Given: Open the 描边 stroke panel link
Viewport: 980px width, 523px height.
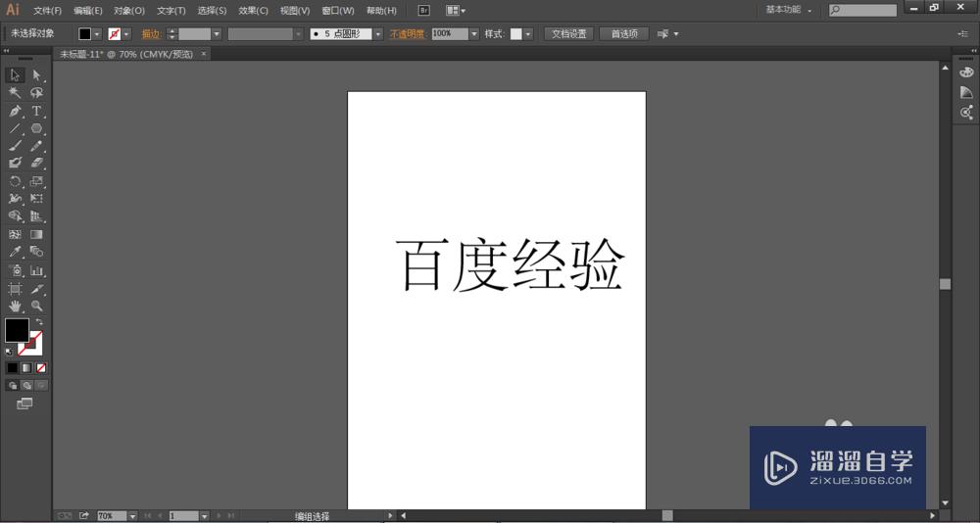Looking at the screenshot, I should coord(151,33).
